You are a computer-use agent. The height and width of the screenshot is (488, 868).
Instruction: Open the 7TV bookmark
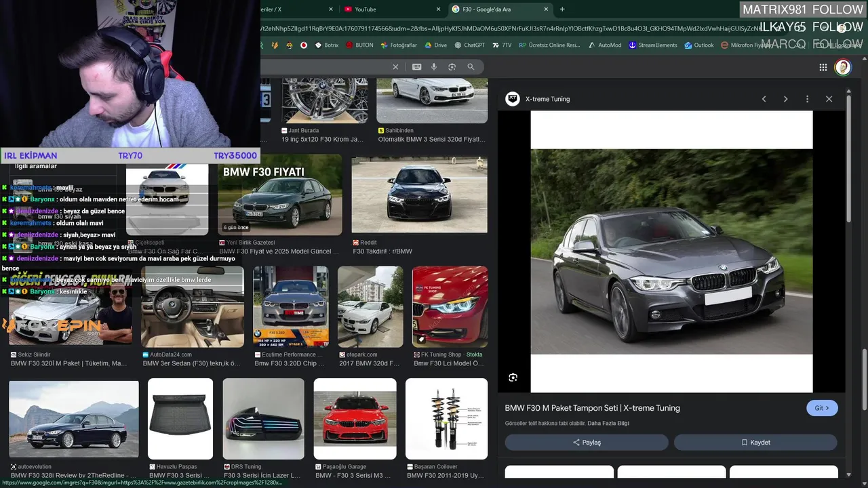click(x=502, y=45)
